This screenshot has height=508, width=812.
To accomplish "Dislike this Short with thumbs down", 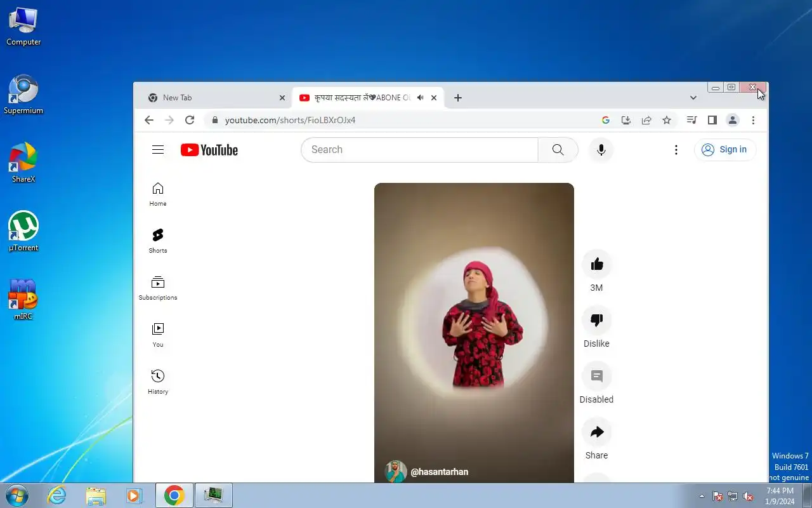I will (x=597, y=320).
